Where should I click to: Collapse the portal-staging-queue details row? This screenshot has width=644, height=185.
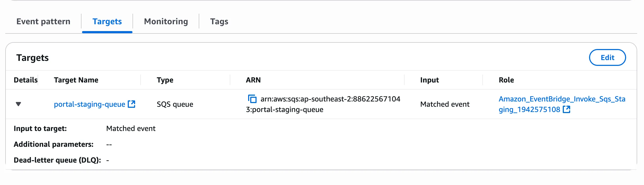pos(18,104)
